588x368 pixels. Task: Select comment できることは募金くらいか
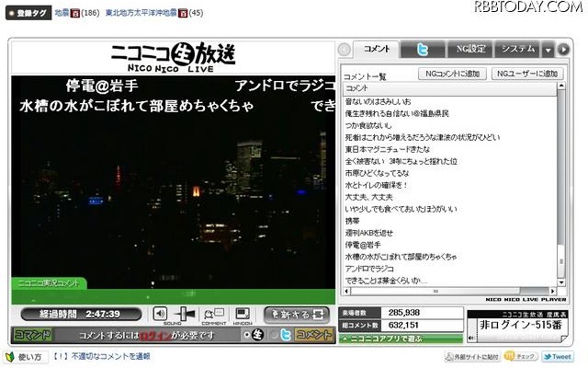386,281
